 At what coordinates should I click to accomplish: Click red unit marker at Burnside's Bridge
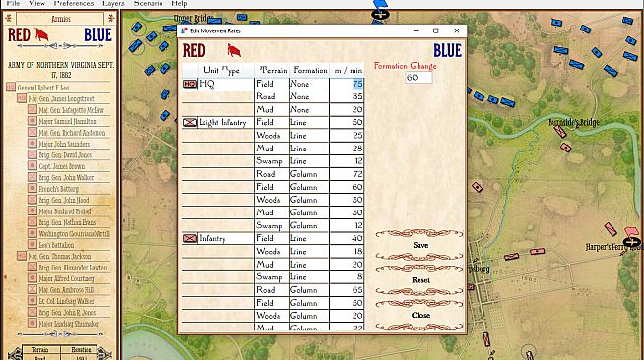pos(560,131)
